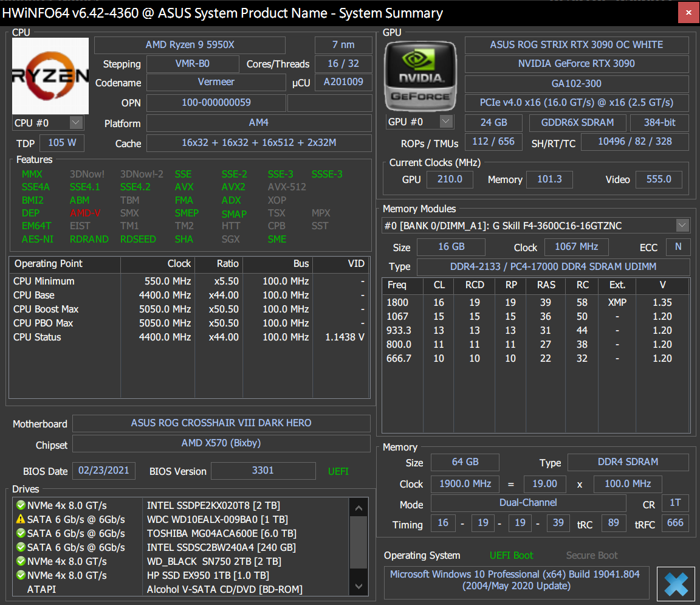Click green check icon beside TOSHIBA MG04ACA600E drive
Image resolution: width=700 pixels, height=605 pixels.
click(21, 533)
